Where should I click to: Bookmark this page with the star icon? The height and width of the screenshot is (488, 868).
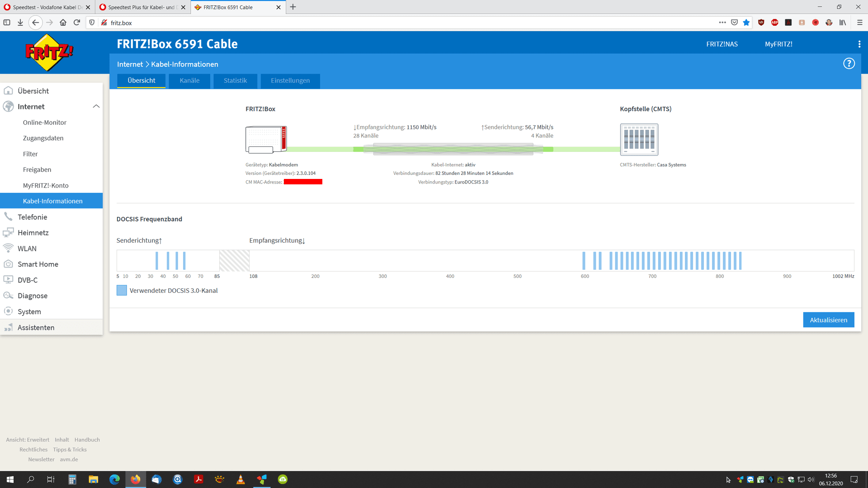(x=746, y=23)
